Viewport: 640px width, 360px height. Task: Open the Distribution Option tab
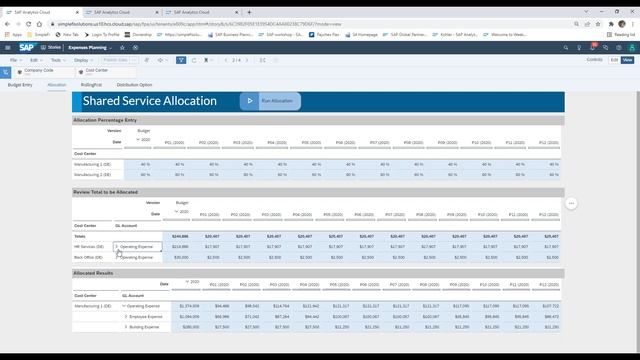134,85
